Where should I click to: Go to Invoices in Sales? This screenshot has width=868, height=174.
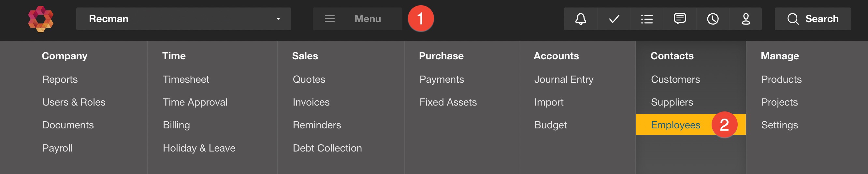(x=311, y=102)
